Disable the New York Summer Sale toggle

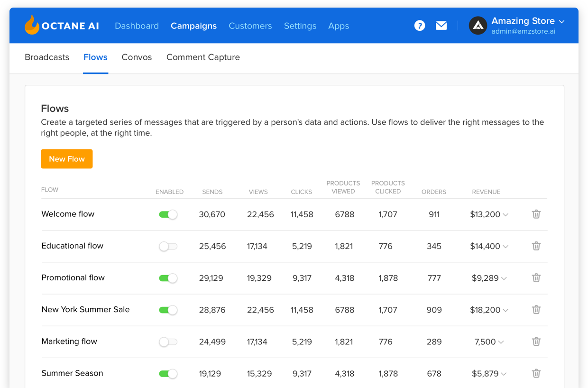click(168, 310)
